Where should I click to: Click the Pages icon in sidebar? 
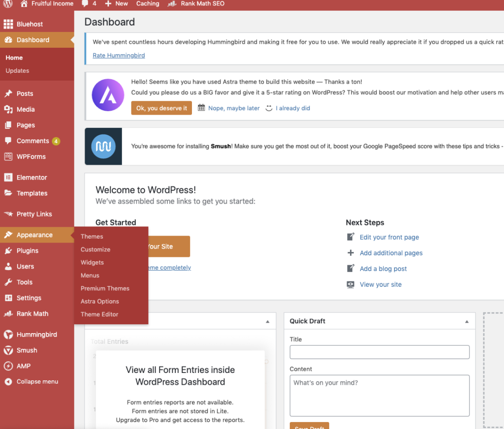(8, 125)
